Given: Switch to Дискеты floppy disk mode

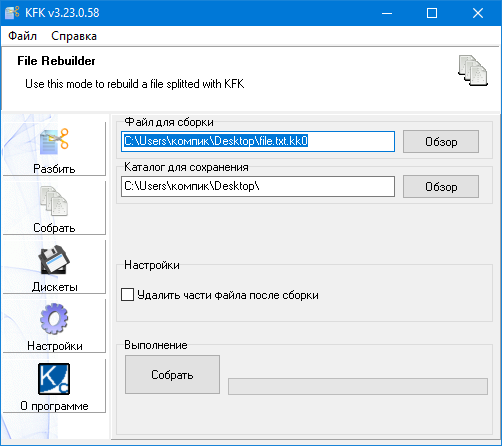Looking at the screenshot, I should click(x=54, y=267).
